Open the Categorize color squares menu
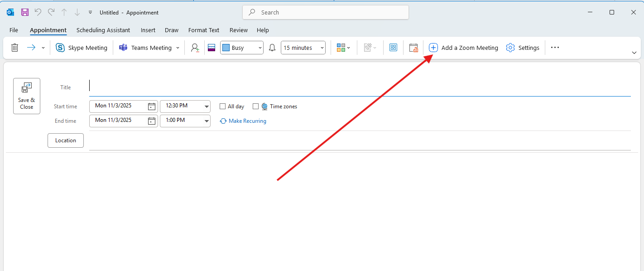Screen dimensions: 644x271 [x=344, y=48]
